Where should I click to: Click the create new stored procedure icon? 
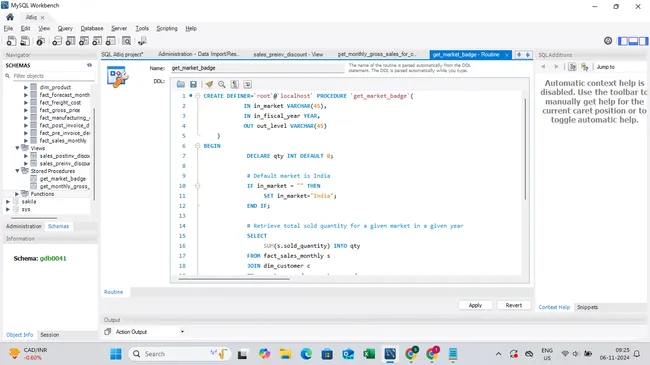click(97, 41)
